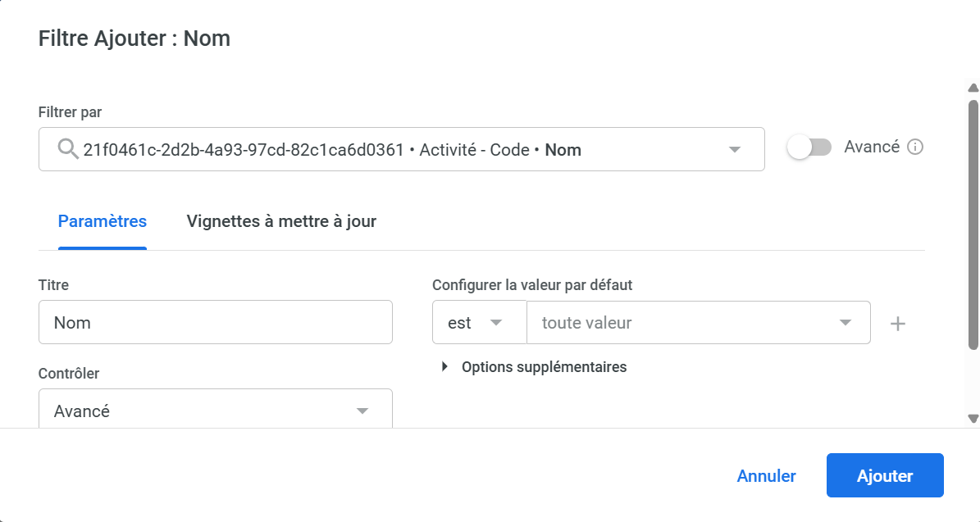This screenshot has height=522, width=980.
Task: Open the Filtrer par field dropdown arrow
Action: (735, 149)
